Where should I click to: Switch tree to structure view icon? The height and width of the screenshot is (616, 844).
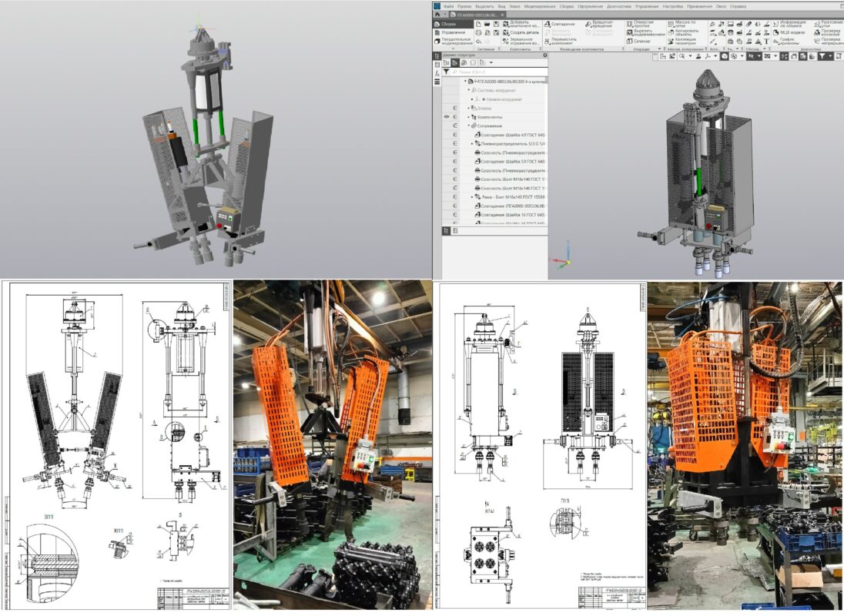coord(446,63)
